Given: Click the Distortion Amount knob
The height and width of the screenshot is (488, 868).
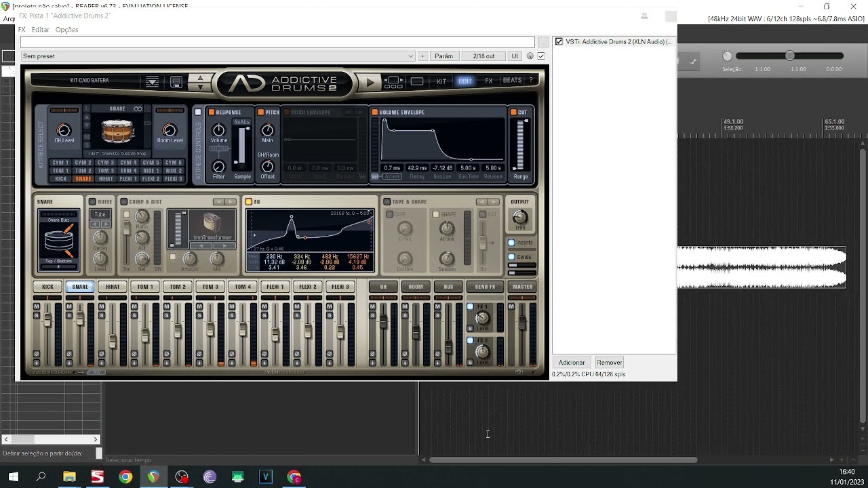Looking at the screenshot, I should pos(190,258).
